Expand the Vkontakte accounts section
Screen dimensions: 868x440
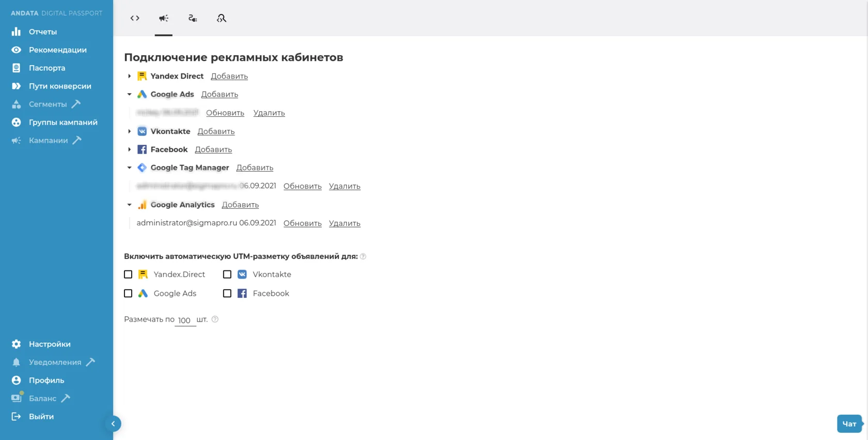coord(129,131)
